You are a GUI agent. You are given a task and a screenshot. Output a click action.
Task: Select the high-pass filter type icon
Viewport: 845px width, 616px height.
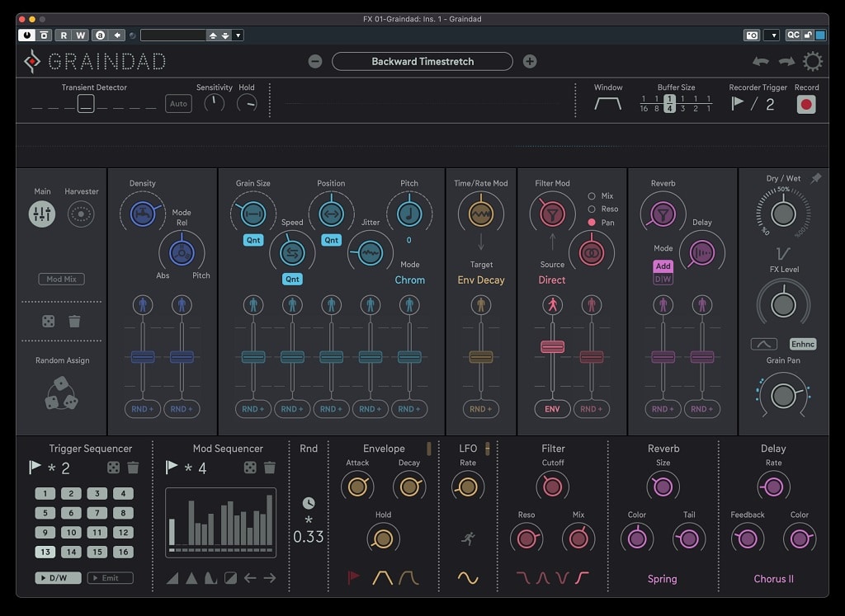pos(582,578)
